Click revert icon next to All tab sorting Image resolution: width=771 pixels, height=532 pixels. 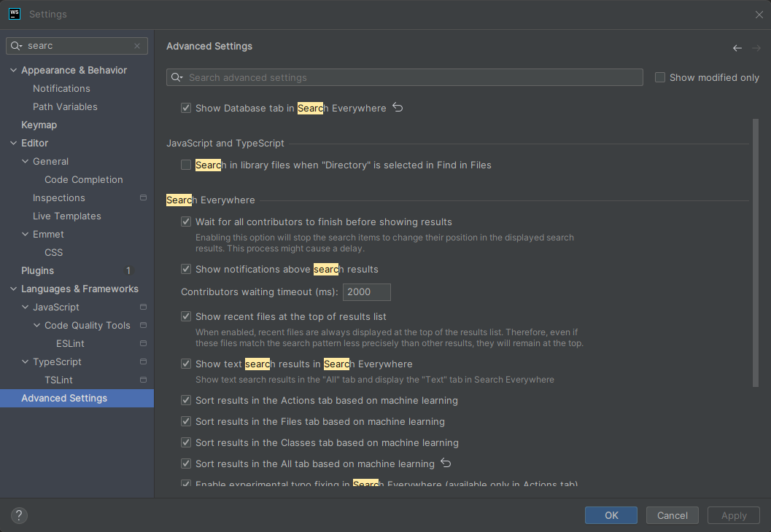[x=446, y=463]
